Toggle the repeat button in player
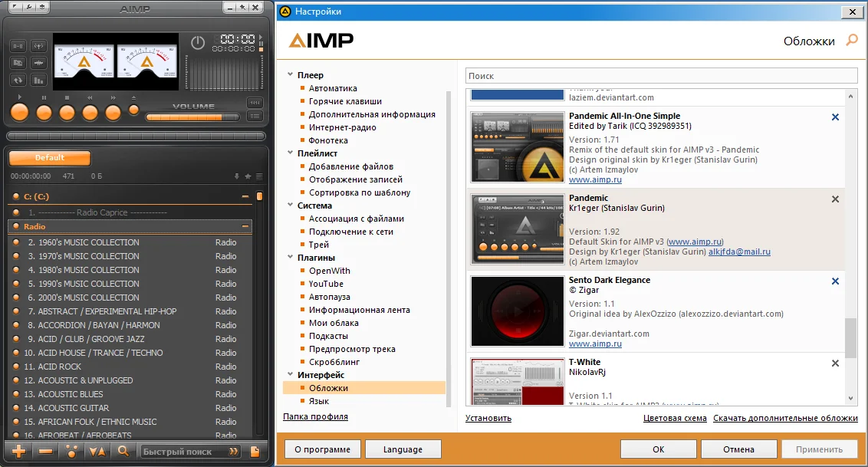 click(18, 81)
